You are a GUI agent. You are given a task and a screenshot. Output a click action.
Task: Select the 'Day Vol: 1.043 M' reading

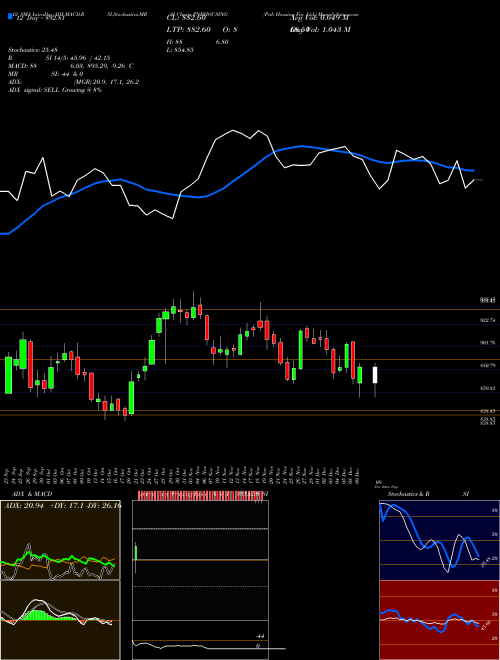click(x=320, y=29)
